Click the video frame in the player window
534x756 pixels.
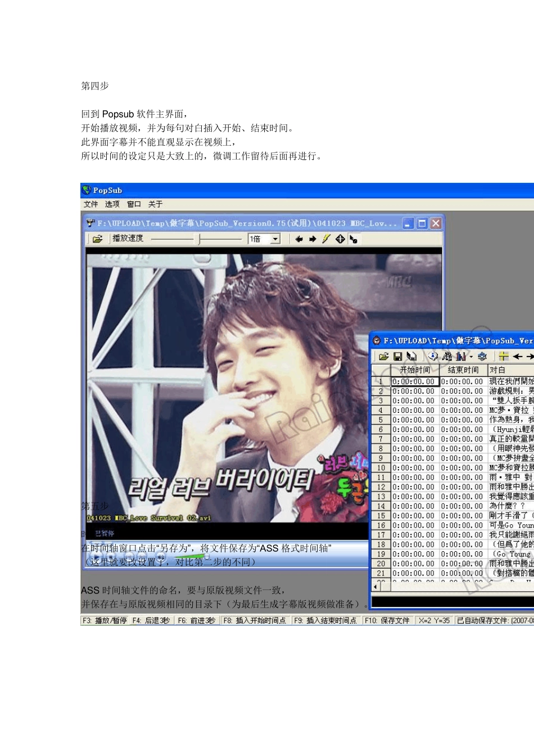coord(264,388)
